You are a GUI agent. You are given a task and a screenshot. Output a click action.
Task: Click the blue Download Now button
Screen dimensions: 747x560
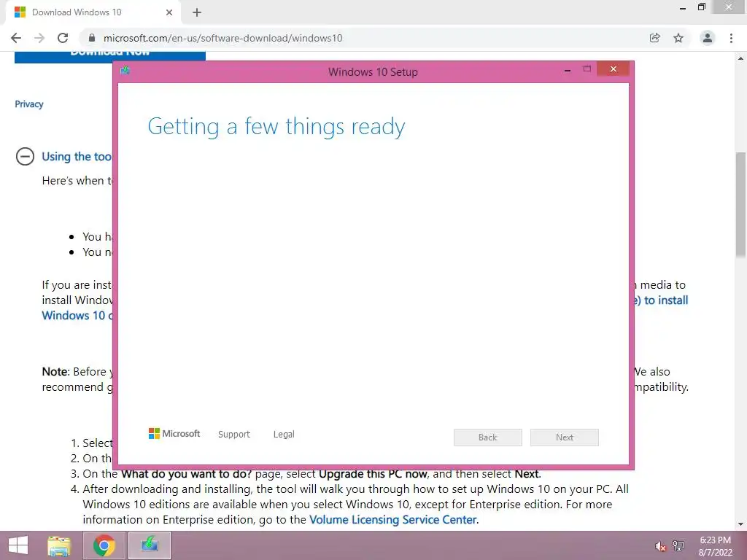pos(110,56)
